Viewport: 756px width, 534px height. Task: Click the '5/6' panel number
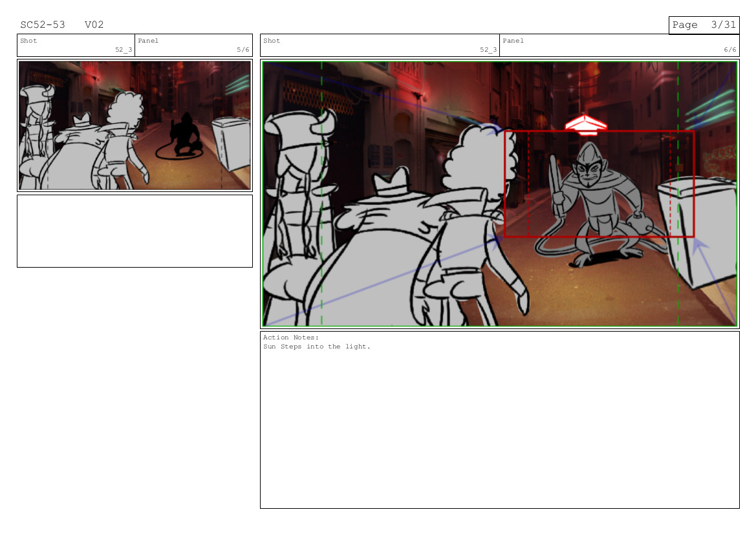(x=243, y=50)
